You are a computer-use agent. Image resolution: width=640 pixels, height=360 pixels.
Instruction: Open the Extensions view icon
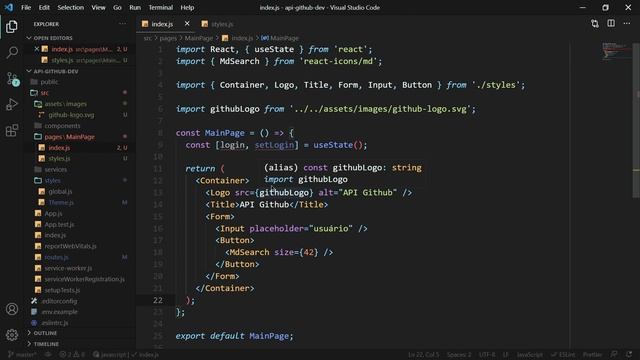12,131
